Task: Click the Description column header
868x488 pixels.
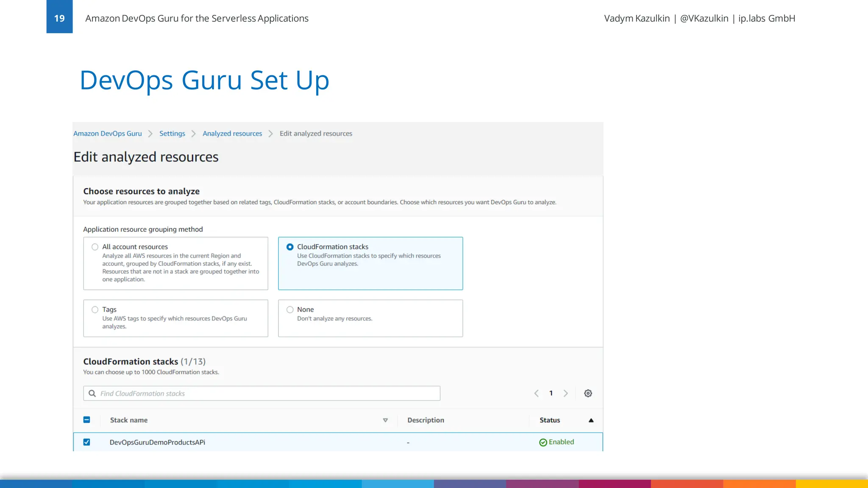Action: tap(426, 420)
